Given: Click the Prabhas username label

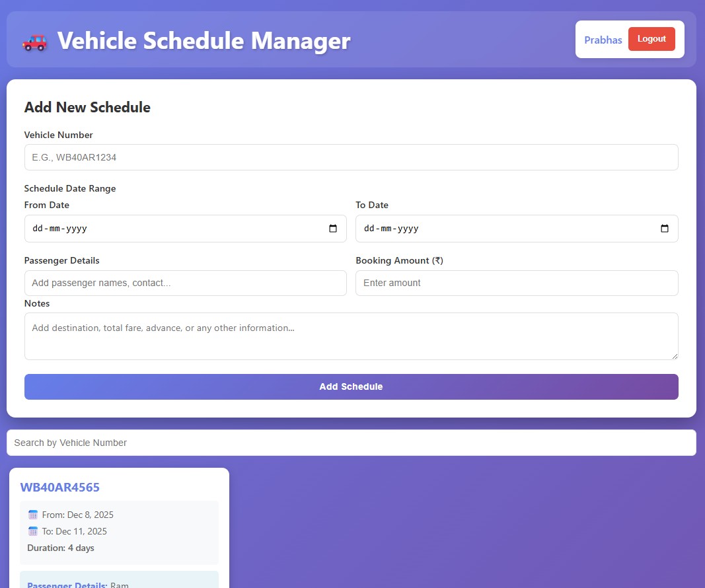Looking at the screenshot, I should (603, 40).
